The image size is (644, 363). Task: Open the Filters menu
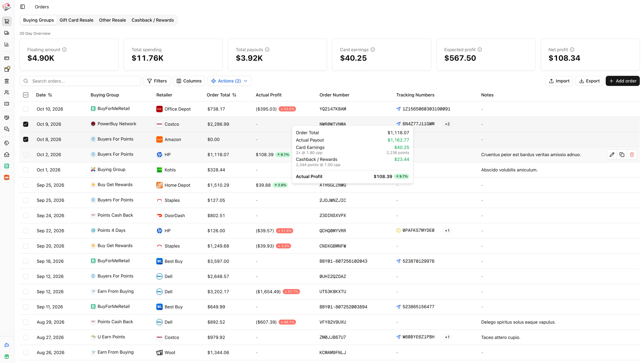157,81
